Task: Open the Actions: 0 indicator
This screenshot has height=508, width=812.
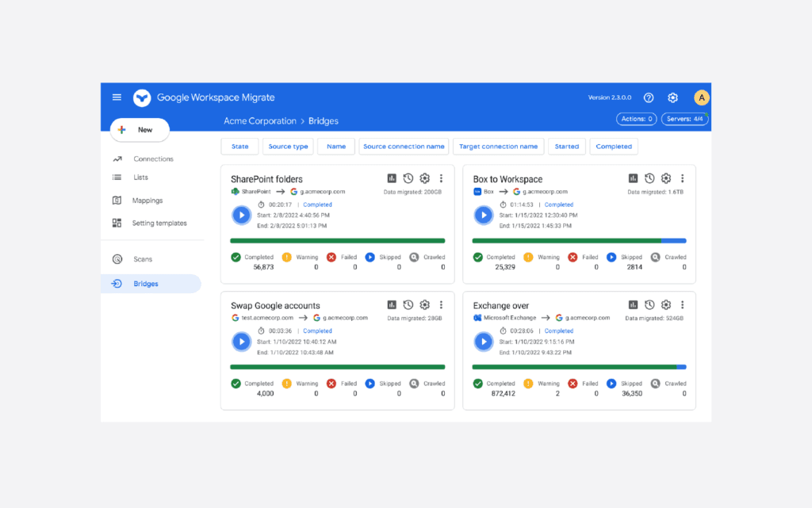Action: [x=637, y=119]
